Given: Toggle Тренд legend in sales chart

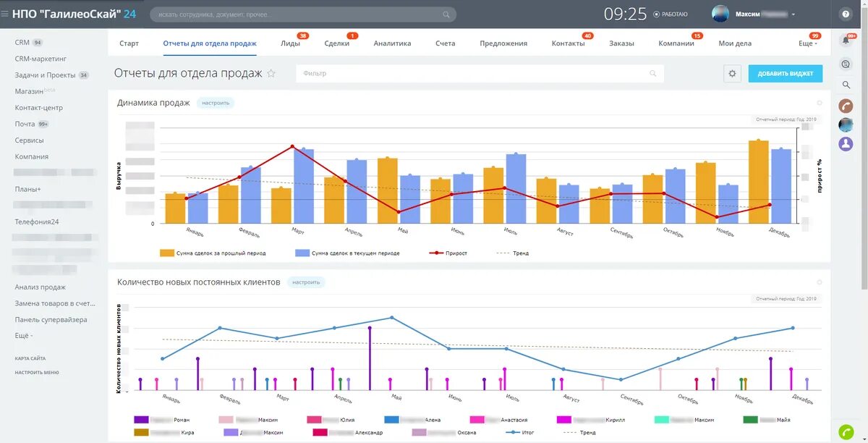Looking at the screenshot, I should tap(513, 253).
